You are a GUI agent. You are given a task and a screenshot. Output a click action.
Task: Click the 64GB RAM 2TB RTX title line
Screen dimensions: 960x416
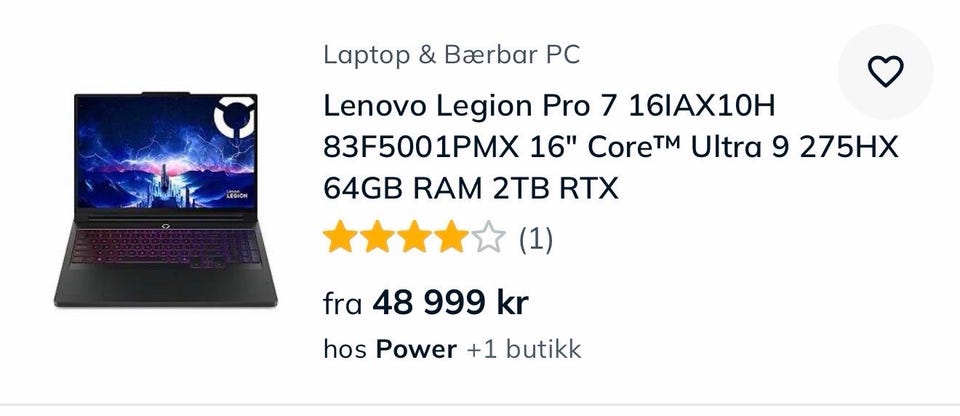click(471, 189)
